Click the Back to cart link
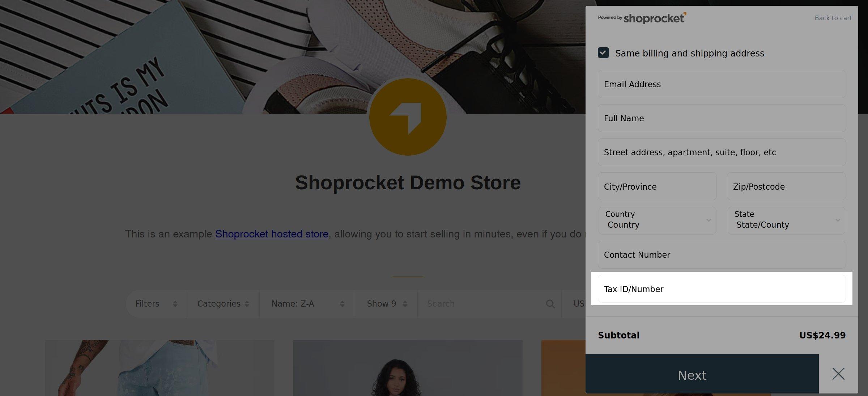The image size is (868, 396). 833,18
